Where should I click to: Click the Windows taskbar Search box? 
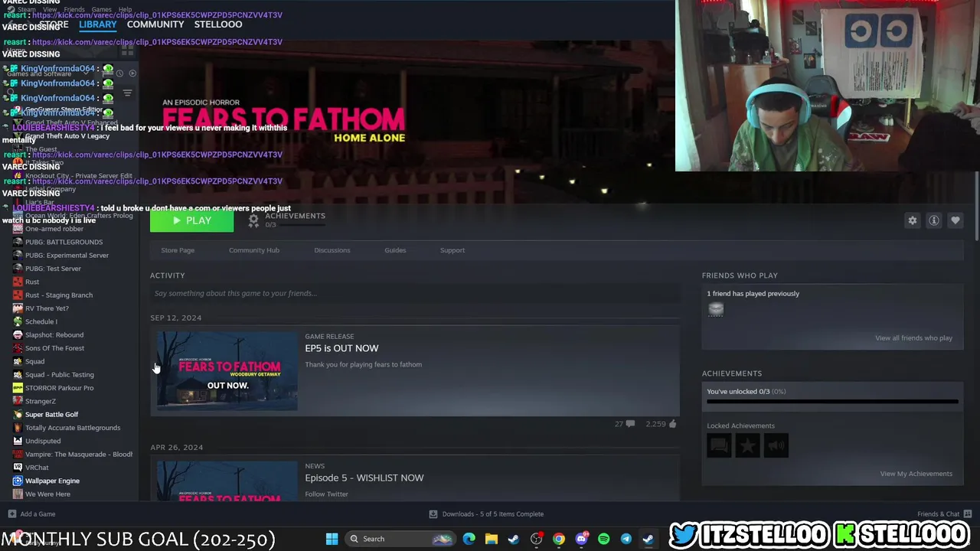coord(400,539)
